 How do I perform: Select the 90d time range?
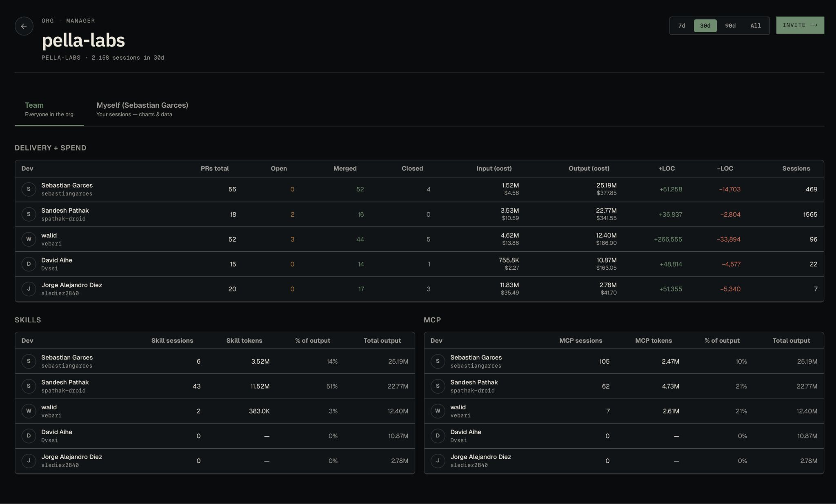coord(730,26)
